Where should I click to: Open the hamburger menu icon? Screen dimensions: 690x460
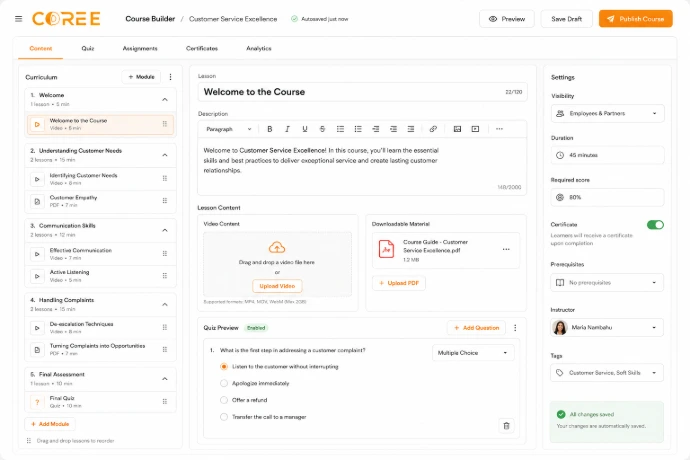pyautogui.click(x=18, y=19)
